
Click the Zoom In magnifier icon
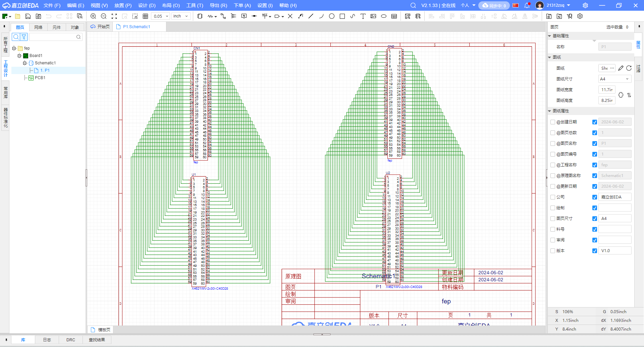click(93, 16)
